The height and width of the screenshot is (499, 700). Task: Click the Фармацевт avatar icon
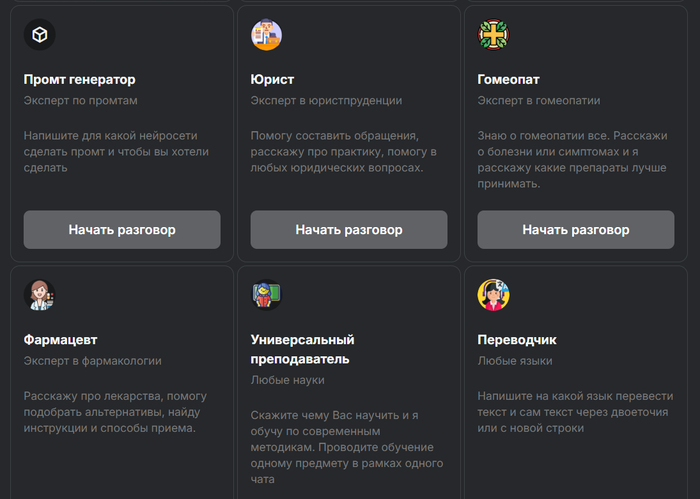[x=39, y=294]
